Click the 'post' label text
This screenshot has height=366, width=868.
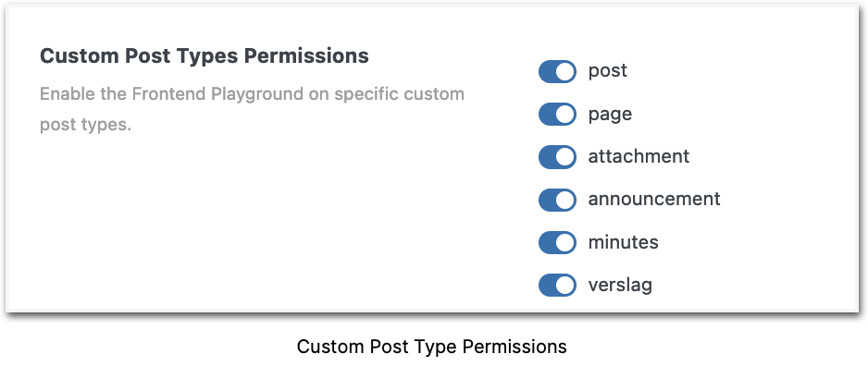point(607,71)
